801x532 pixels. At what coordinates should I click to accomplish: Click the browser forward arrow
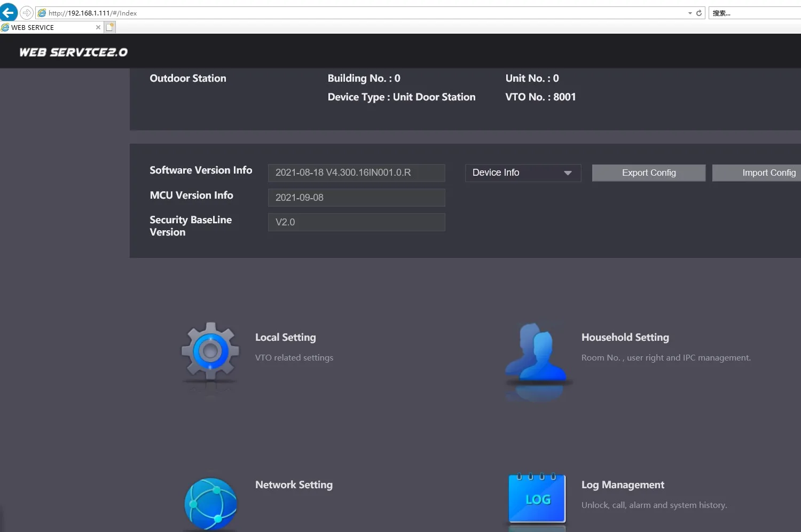point(27,13)
